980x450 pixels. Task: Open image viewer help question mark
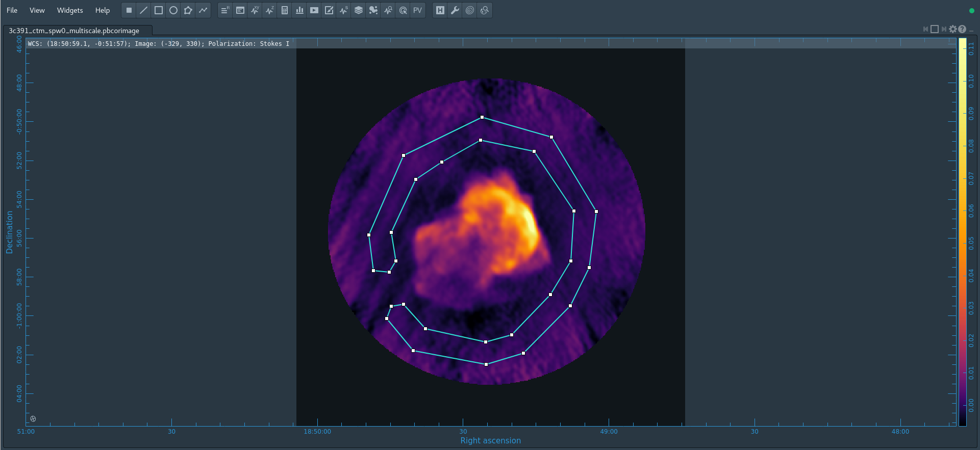pyautogui.click(x=962, y=29)
